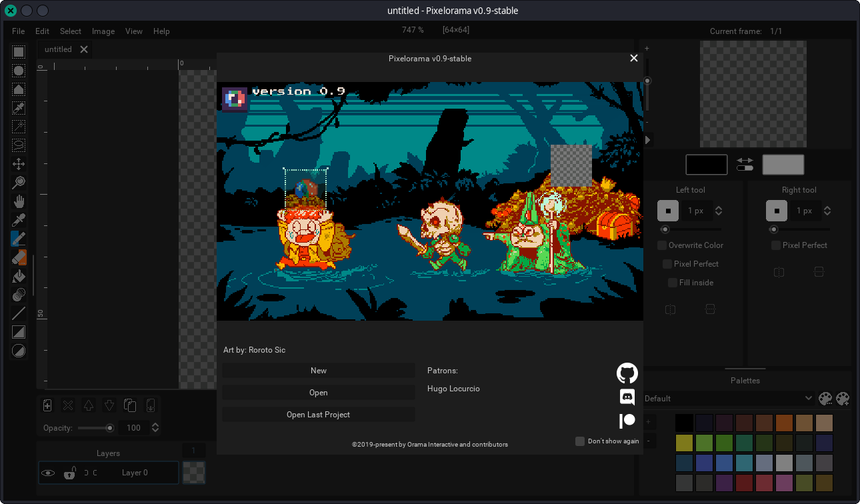The width and height of the screenshot is (860, 504).
Task: Click the New button in splash dialog
Action: [x=319, y=371]
